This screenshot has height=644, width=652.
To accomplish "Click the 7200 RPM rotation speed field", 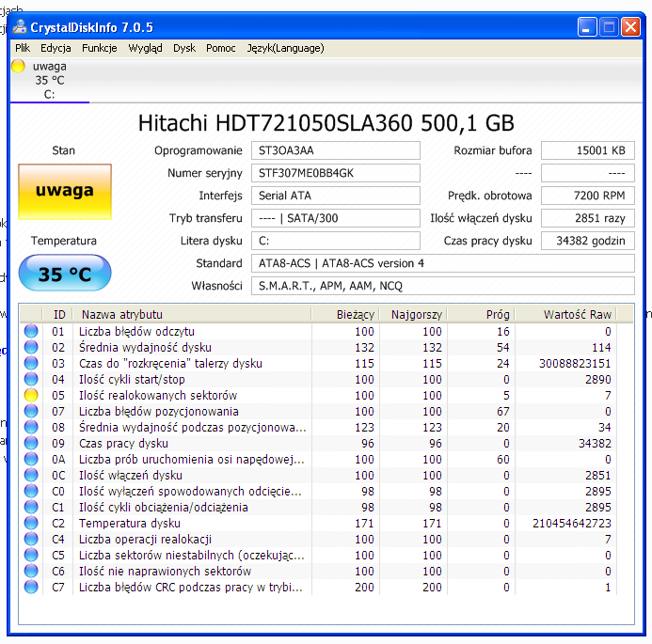I will 587,196.
